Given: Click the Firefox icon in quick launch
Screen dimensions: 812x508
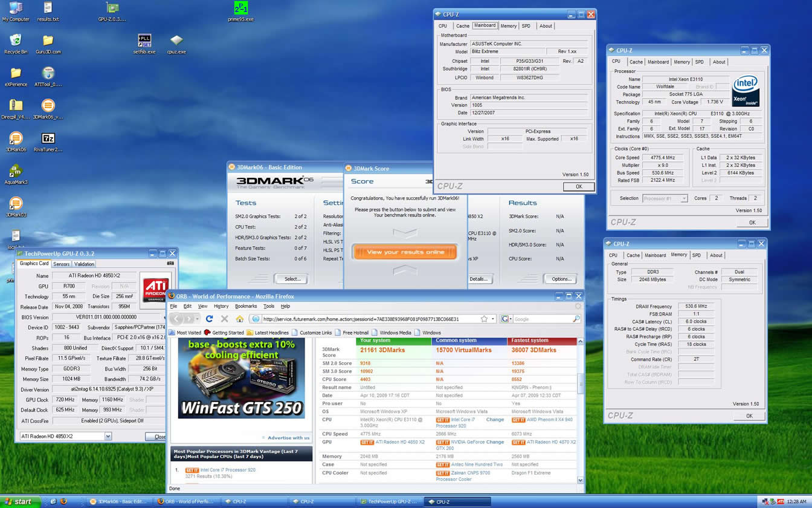Looking at the screenshot, I should (62, 501).
